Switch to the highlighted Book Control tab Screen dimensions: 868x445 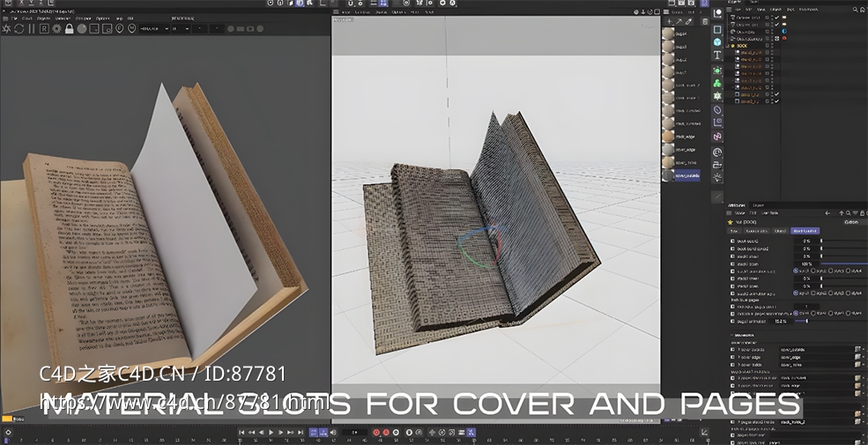pyautogui.click(x=805, y=231)
